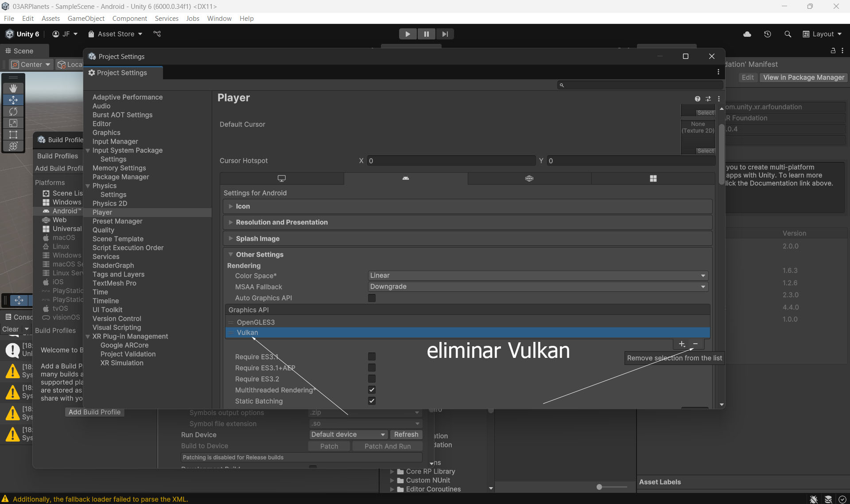Select the Rotate tool in Scene

pos(13,112)
